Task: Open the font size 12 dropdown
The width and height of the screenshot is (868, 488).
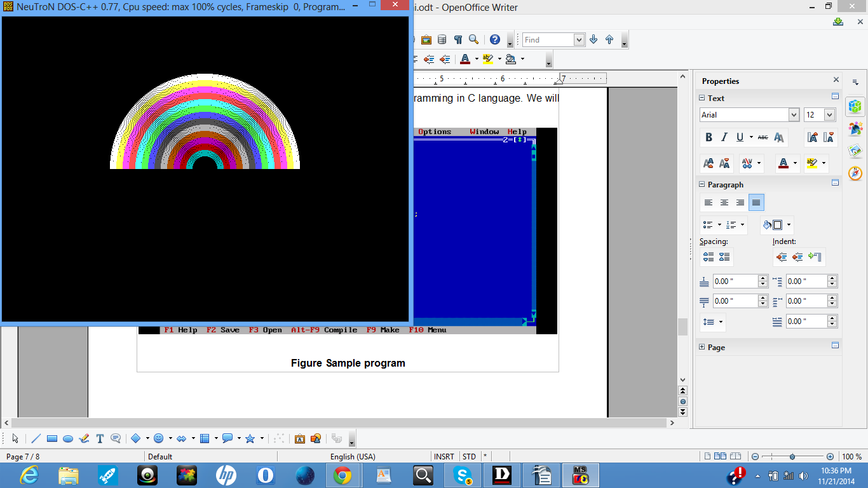Action: click(829, 115)
